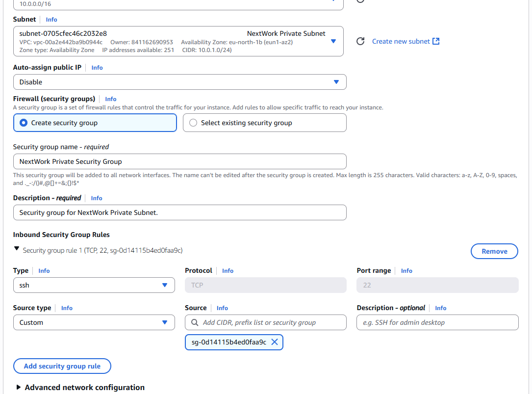Screen dimensions: 532x394
Task: Click the search icon in Source field
Action: 194,322
